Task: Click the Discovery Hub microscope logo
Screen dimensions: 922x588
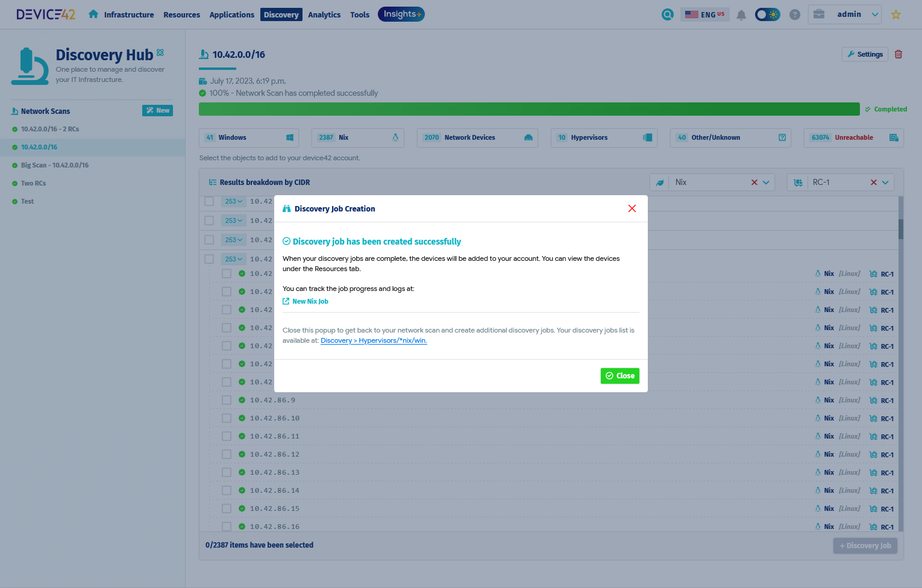Action: point(30,66)
